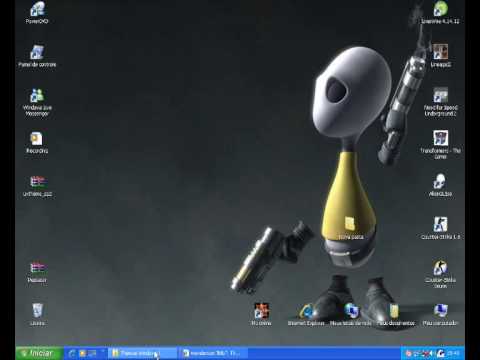Open the Painel de controle shortcut
This screenshot has height=360, width=480.
point(37,56)
